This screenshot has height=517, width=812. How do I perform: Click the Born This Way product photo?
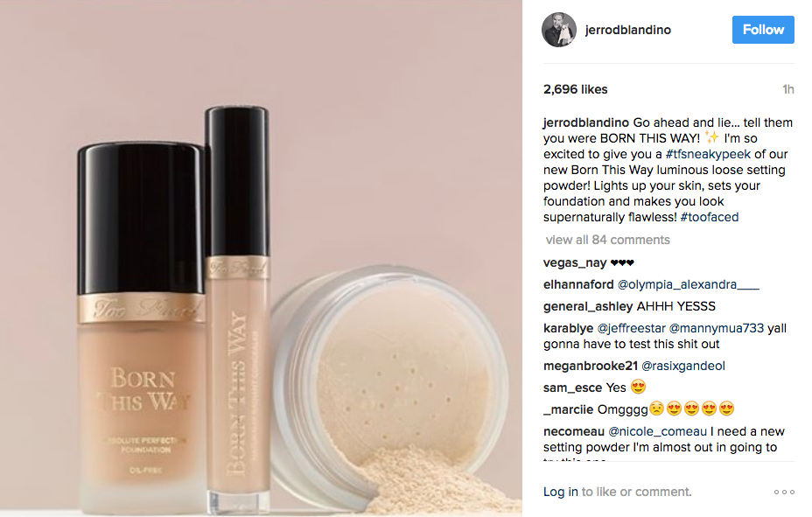coord(261,258)
